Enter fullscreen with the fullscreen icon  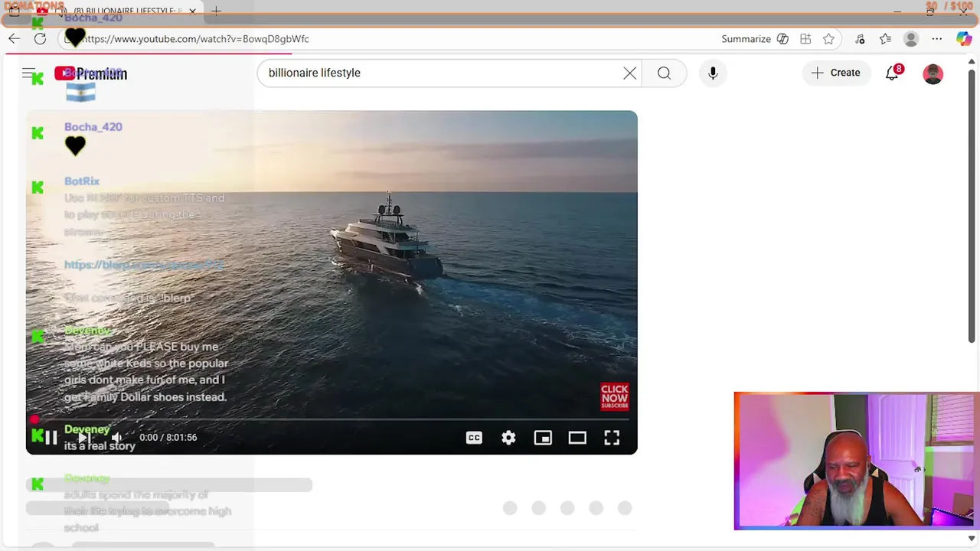click(x=612, y=438)
